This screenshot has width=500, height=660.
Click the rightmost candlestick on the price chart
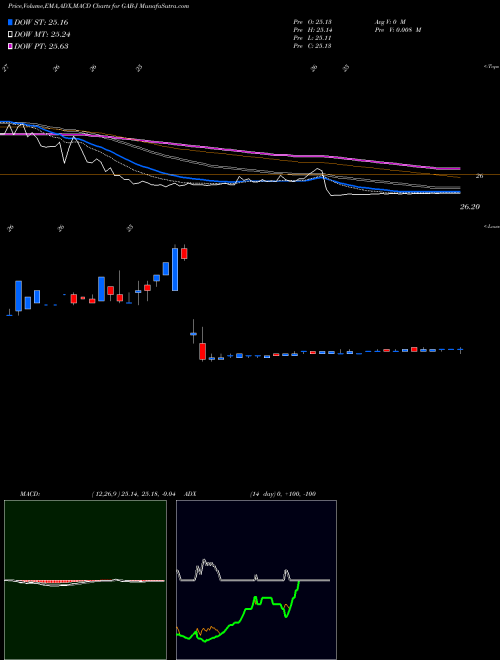coord(461,350)
